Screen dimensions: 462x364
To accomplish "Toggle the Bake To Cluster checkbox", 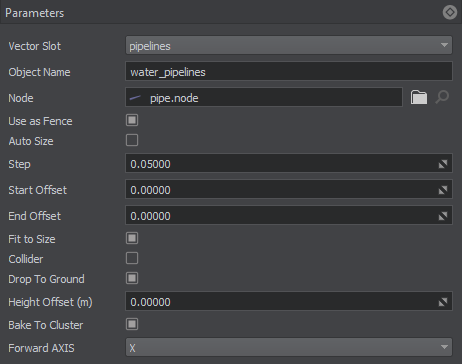I will pos(132,324).
